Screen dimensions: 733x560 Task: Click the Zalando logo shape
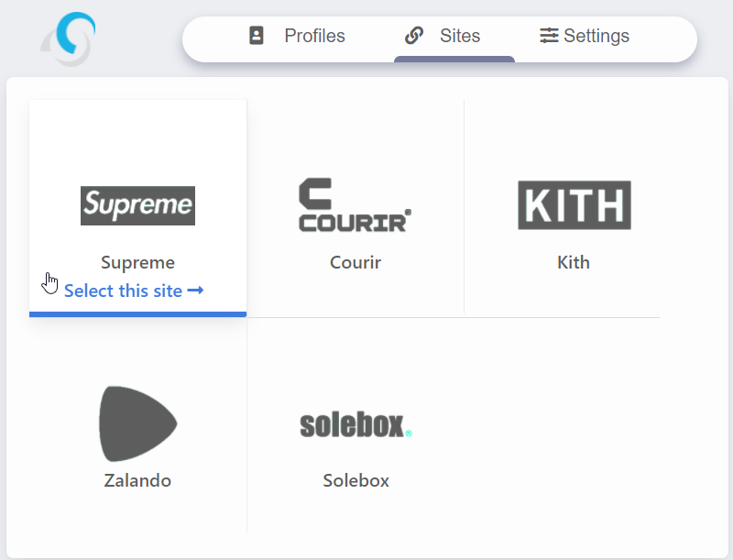[x=137, y=423]
